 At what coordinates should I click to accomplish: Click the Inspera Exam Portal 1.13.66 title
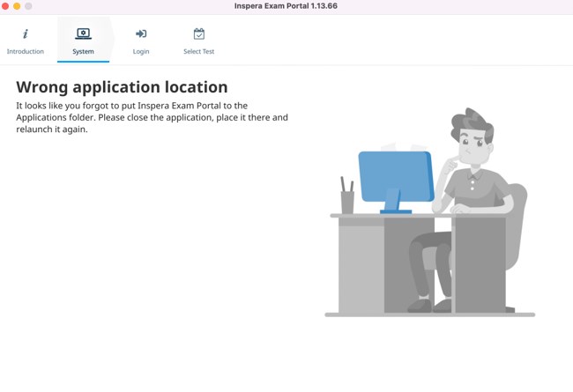[286, 6]
